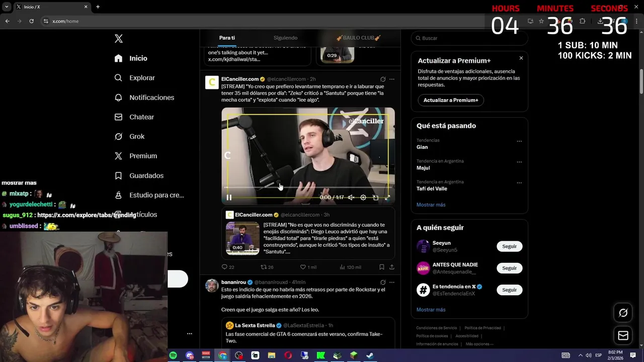Click the Buscar search field
The image size is (644, 362).
pos(469,38)
